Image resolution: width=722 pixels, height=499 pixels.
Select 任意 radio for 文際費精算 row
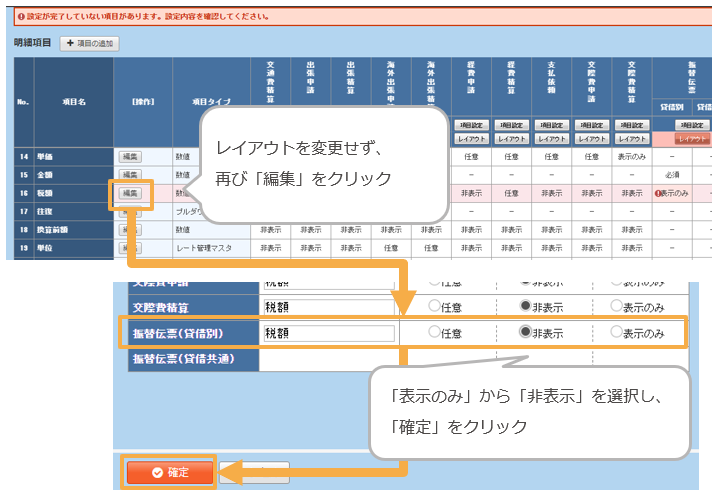tap(433, 306)
